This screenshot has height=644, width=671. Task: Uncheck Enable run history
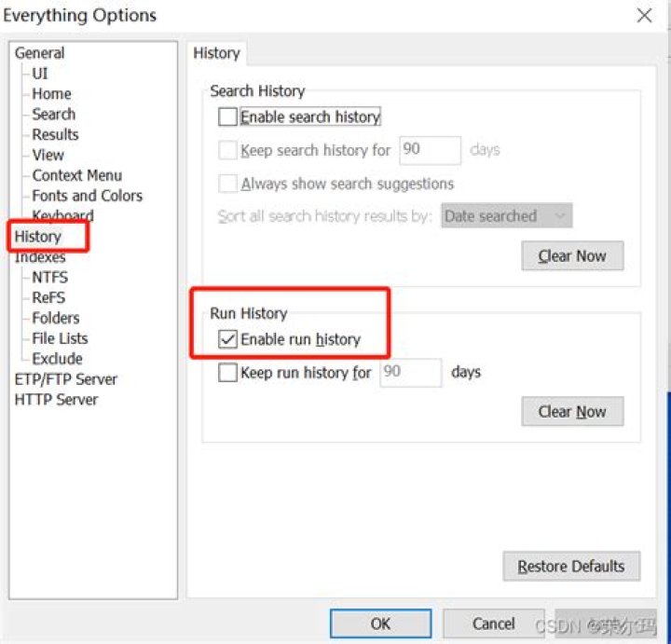tap(227, 339)
